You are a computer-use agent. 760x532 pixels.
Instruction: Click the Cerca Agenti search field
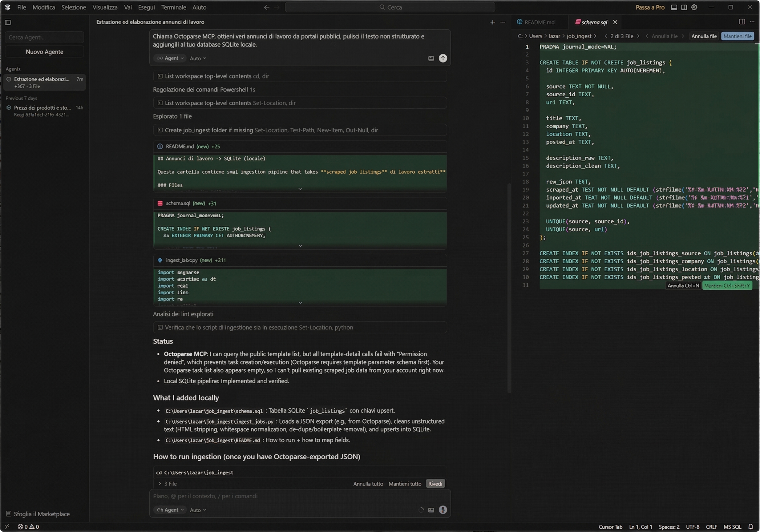point(44,37)
